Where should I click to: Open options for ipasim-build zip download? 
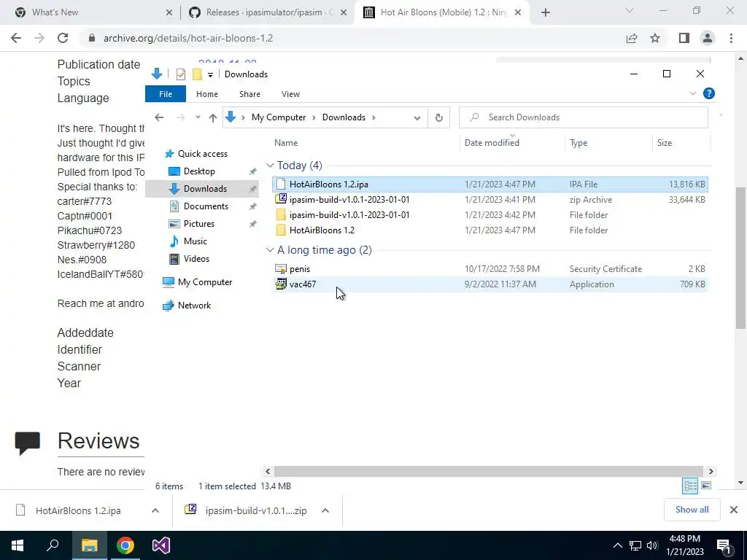(325, 510)
